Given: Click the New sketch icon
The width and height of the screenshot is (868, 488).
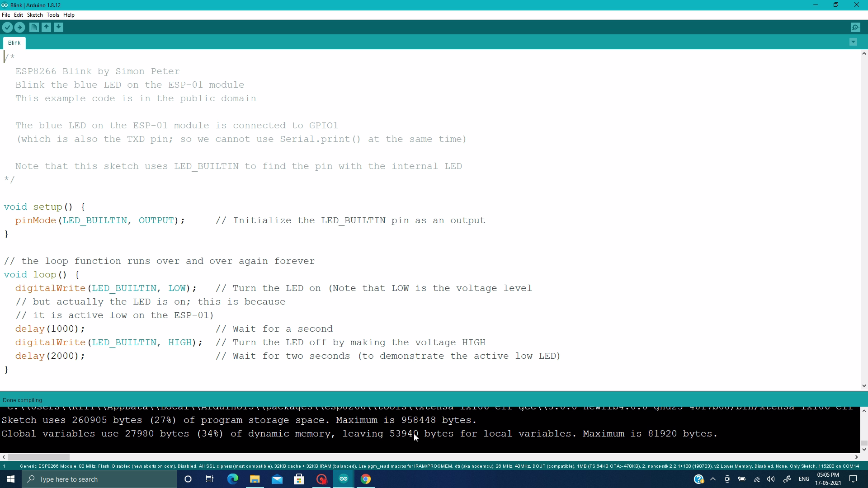Looking at the screenshot, I should (x=33, y=27).
